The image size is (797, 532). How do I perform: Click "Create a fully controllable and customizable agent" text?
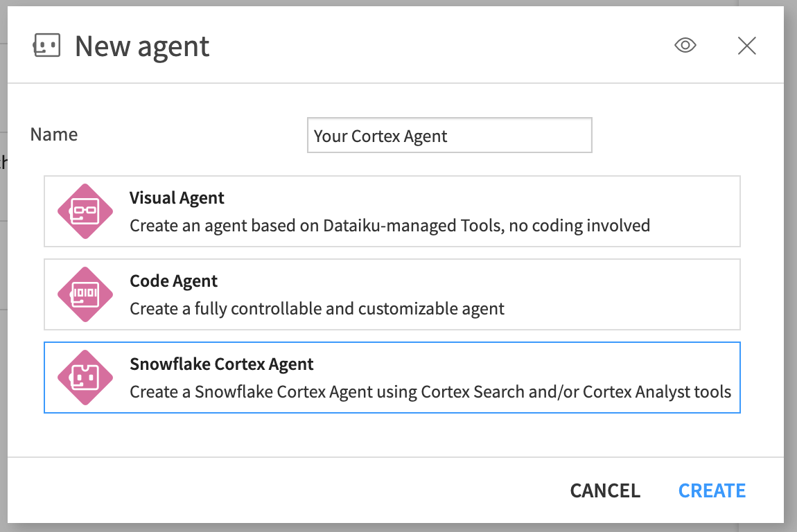[317, 309]
